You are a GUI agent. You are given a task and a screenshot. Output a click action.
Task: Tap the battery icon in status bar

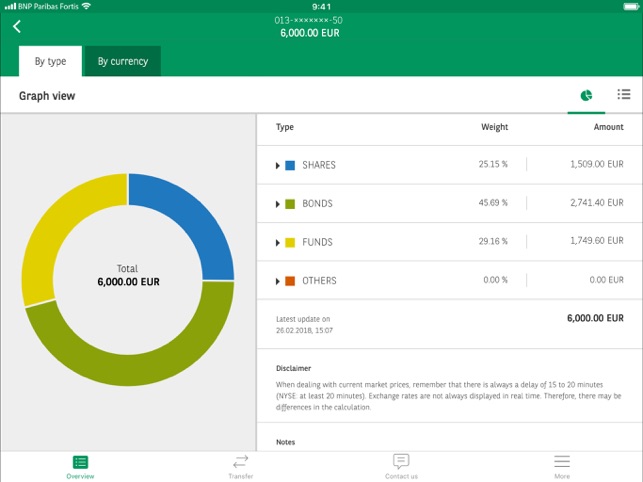[625, 6]
